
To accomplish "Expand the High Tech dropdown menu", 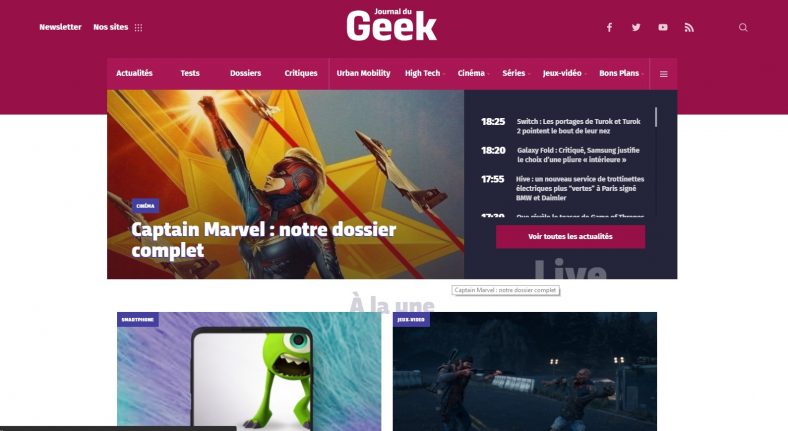I will point(425,73).
